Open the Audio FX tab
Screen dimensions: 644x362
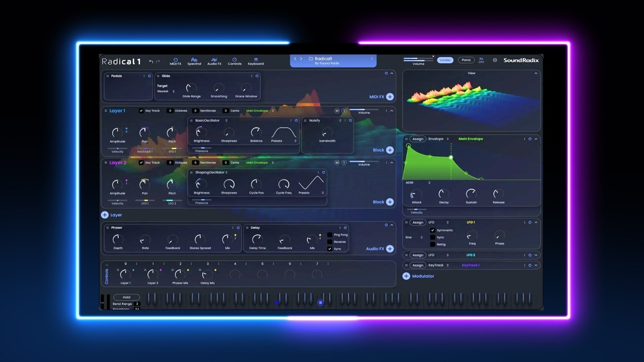214,62
